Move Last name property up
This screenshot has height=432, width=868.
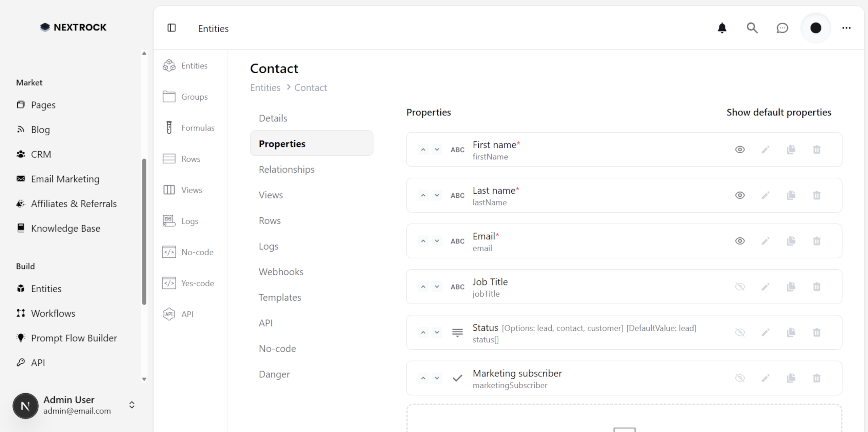[423, 195]
